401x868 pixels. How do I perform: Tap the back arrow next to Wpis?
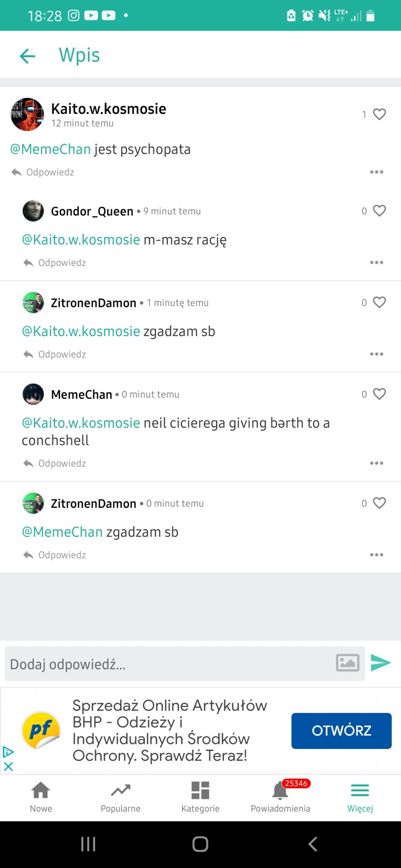[x=27, y=56]
